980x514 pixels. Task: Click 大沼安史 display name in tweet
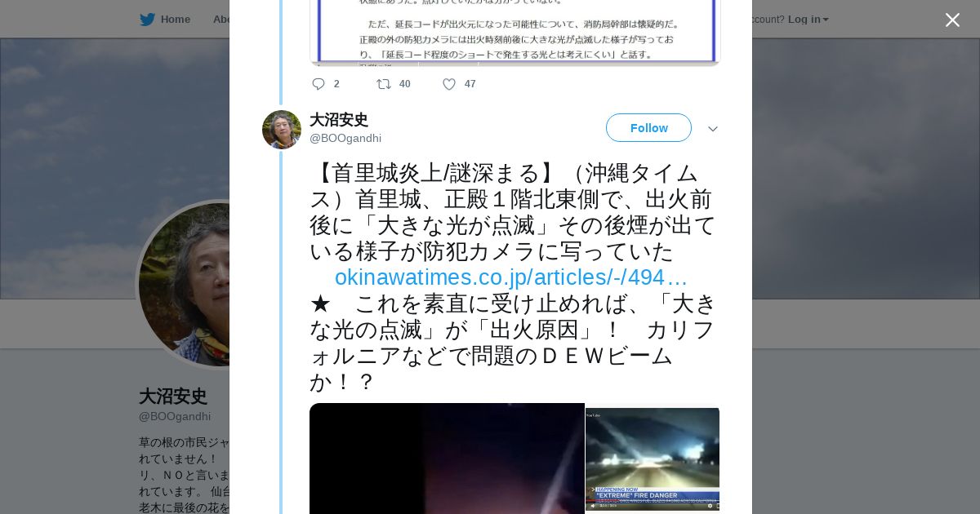(339, 120)
